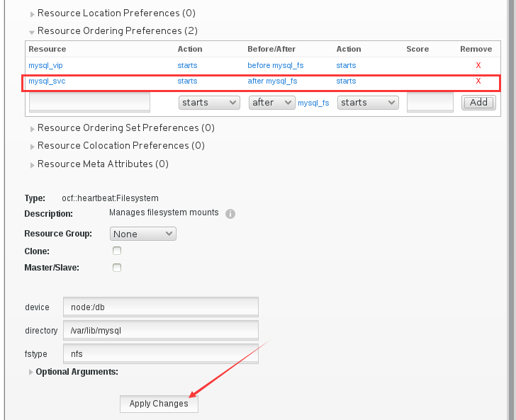The height and width of the screenshot is (420, 516).
Task: Click the device input field
Action: [x=161, y=307]
